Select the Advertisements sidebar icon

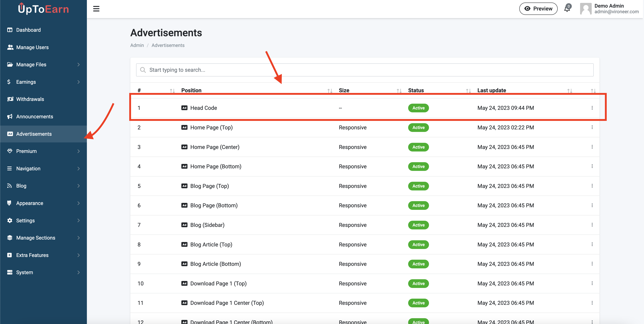tap(10, 134)
